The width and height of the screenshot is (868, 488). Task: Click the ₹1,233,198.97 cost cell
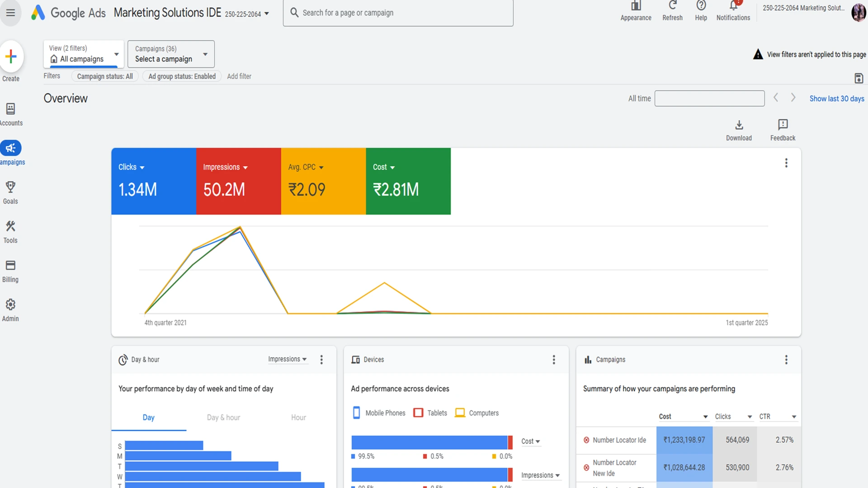pyautogui.click(x=684, y=440)
